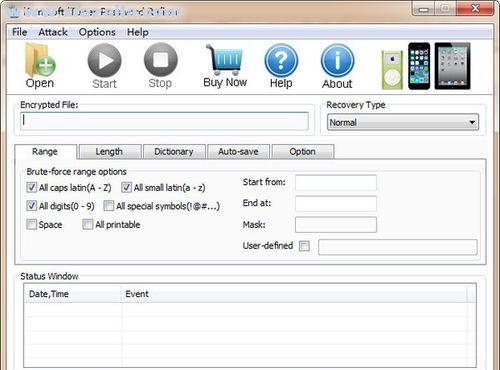Switch to the Length tab

(x=109, y=152)
